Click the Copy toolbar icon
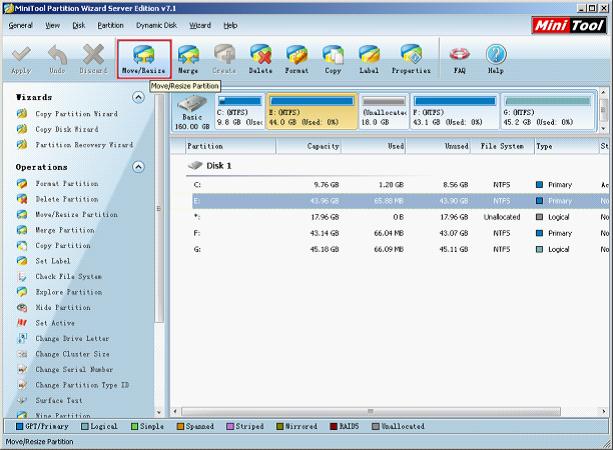This screenshot has height=450, width=613. coord(333,59)
